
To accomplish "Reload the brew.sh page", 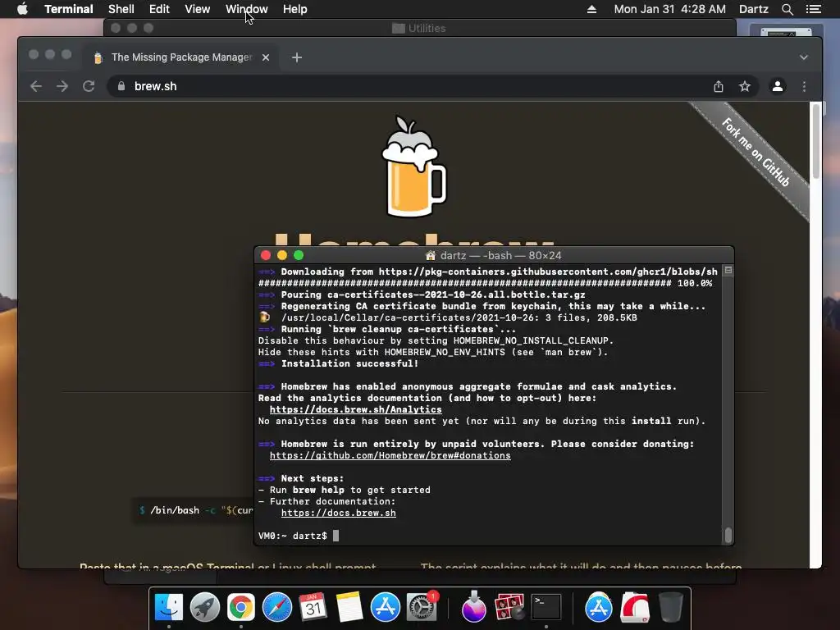I will [x=89, y=86].
